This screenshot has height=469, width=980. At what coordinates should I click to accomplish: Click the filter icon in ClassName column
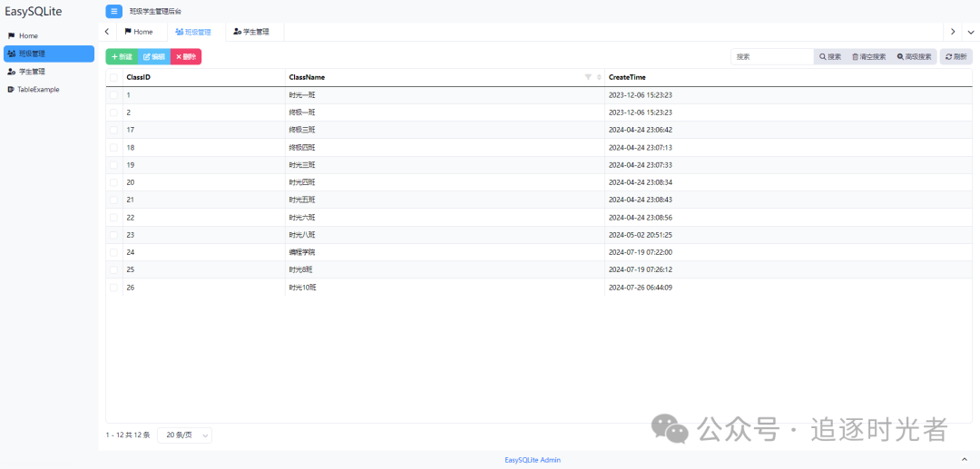click(x=588, y=77)
